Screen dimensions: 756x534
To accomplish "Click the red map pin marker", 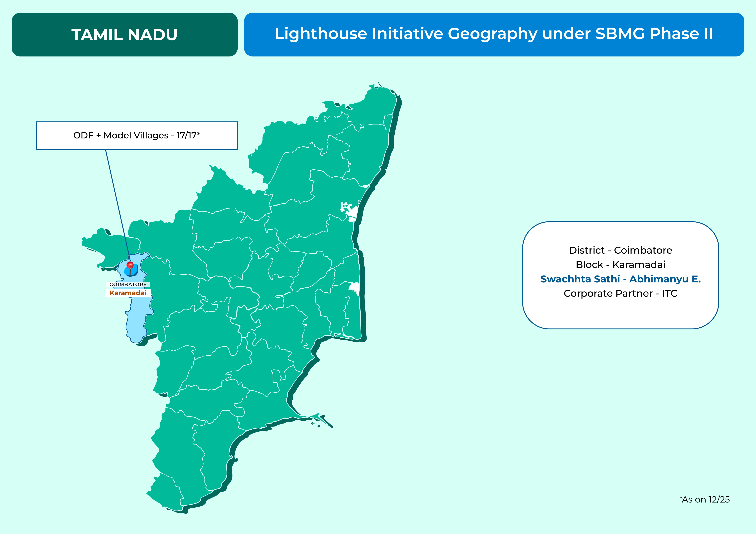I will pos(130,265).
